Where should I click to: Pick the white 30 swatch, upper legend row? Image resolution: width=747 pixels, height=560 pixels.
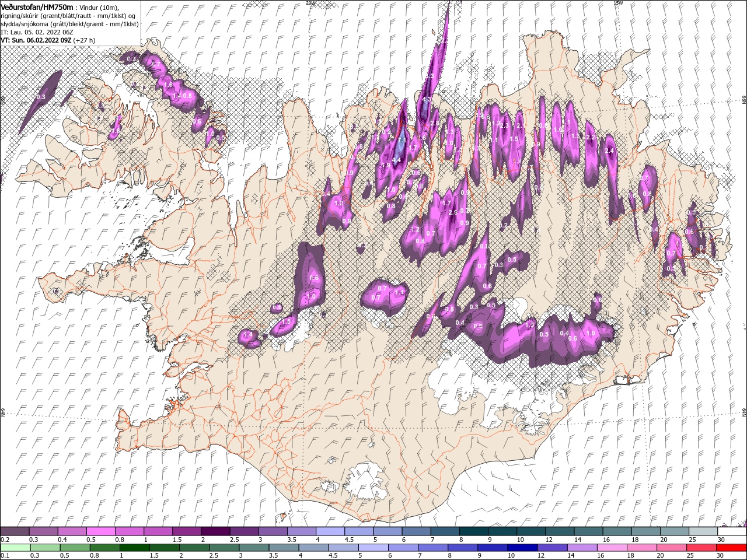[732, 531]
